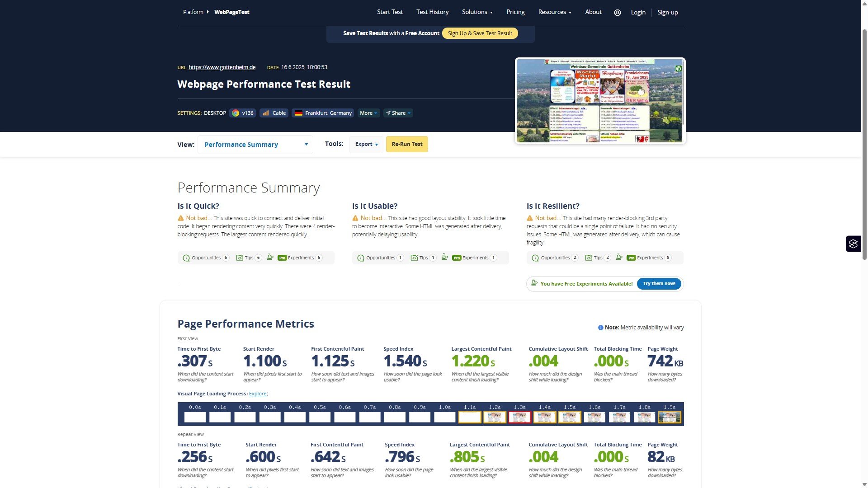Open Opportunities under Is It Quick
The height and width of the screenshot is (488, 868).
pos(206,258)
